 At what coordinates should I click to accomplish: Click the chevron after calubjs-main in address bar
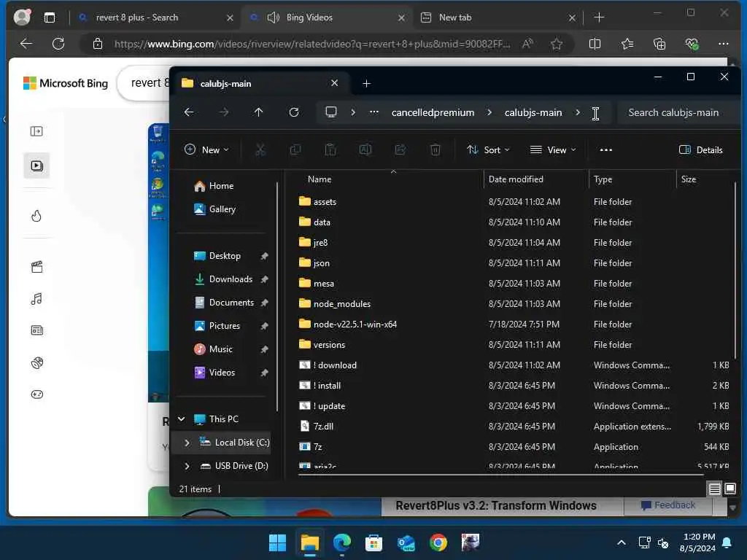(578, 112)
